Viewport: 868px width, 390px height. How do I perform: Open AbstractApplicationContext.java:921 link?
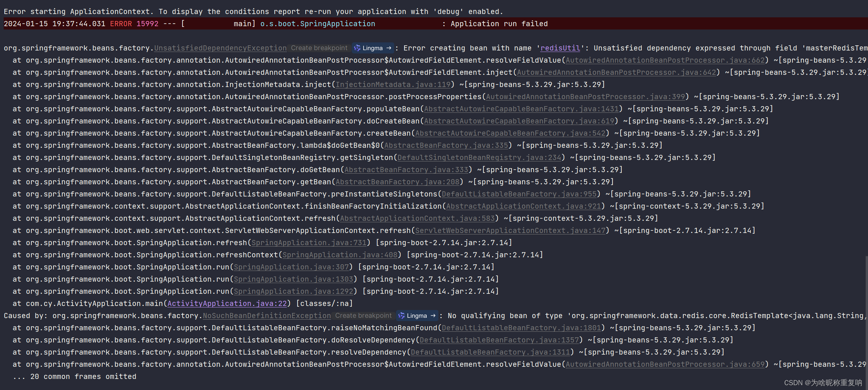[524, 206]
